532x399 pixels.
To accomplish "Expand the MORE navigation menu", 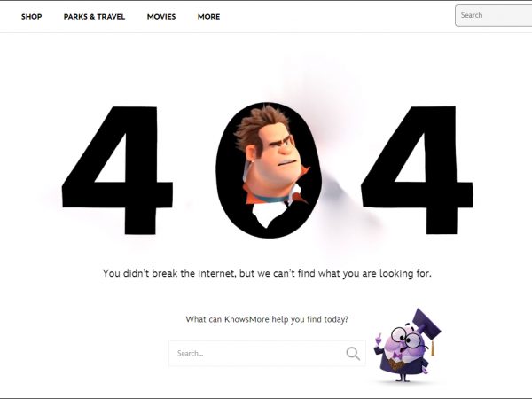I will (x=208, y=17).
